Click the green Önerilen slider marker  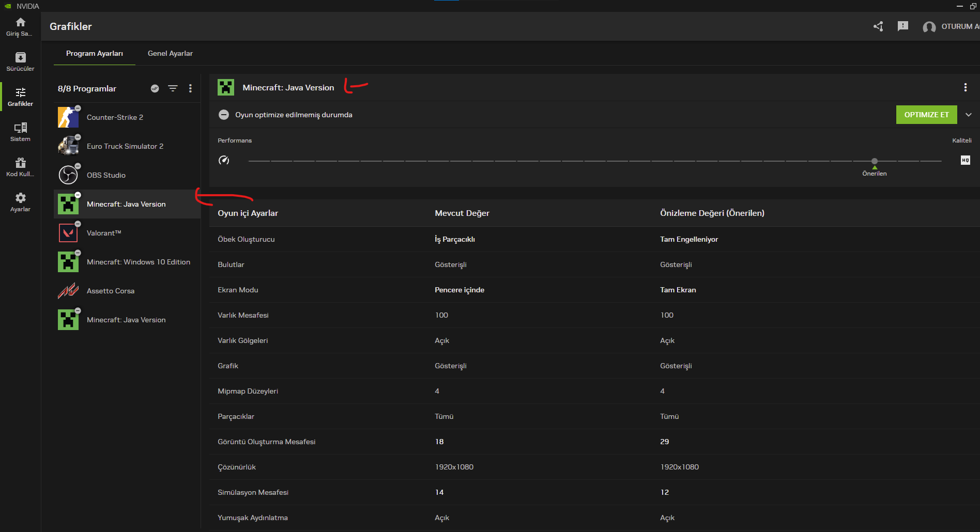(x=875, y=167)
